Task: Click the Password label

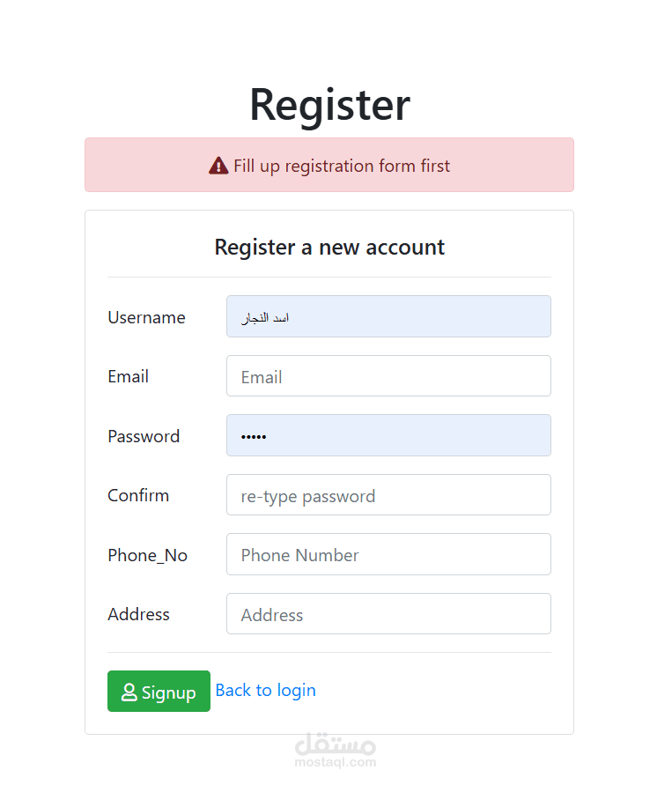Action: click(144, 436)
